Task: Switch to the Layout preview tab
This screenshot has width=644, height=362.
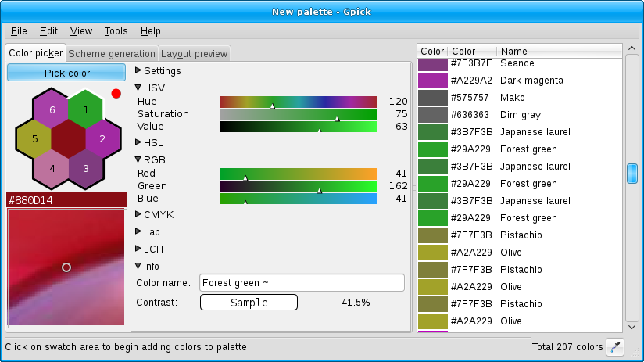Action: click(x=195, y=54)
